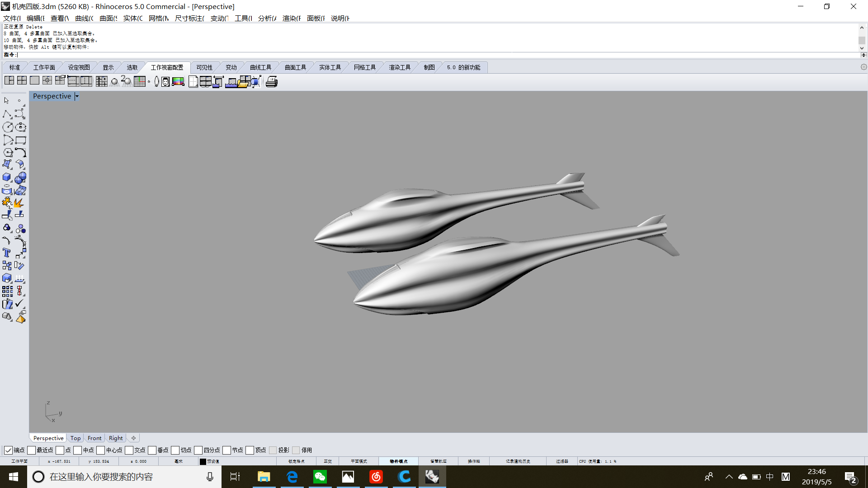
Task: Select the dimension/尺寸标注 tool
Action: coord(189,18)
